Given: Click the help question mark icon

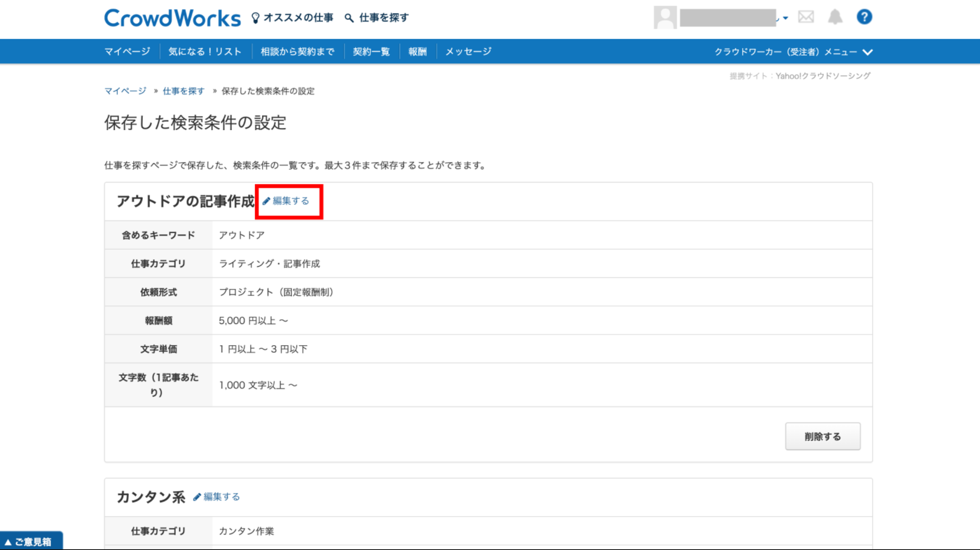Looking at the screenshot, I should tap(864, 17).
